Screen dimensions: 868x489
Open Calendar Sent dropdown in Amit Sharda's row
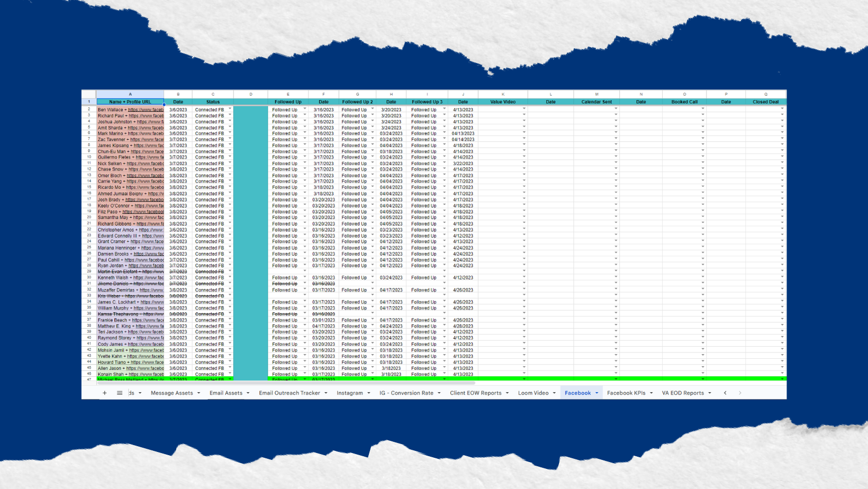[616, 126]
